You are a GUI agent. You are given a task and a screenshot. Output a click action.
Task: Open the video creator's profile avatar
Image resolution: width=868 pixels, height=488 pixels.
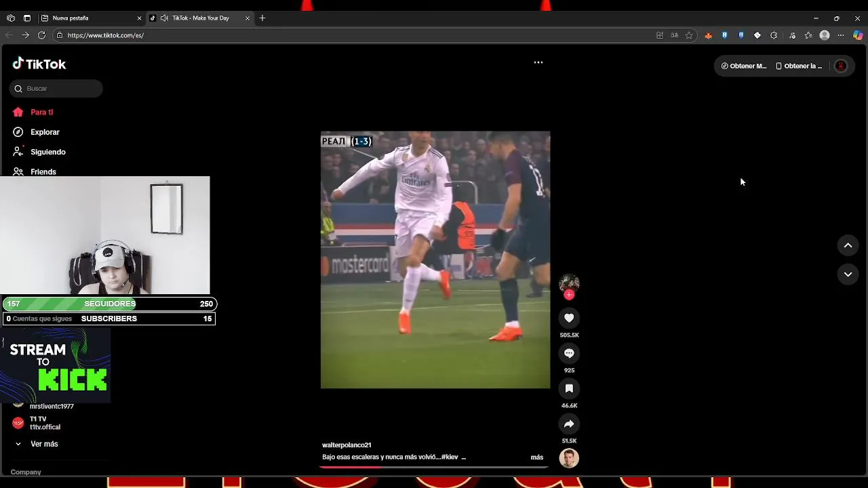point(569,283)
